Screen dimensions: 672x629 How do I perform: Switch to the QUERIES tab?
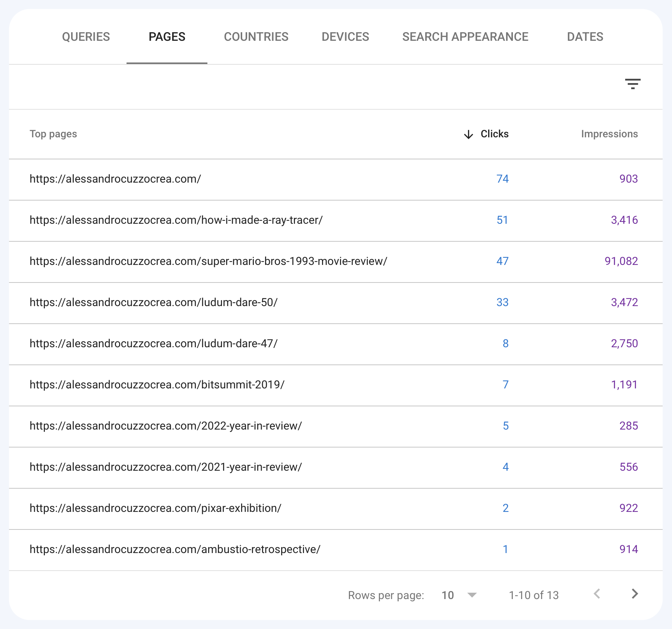point(86,37)
